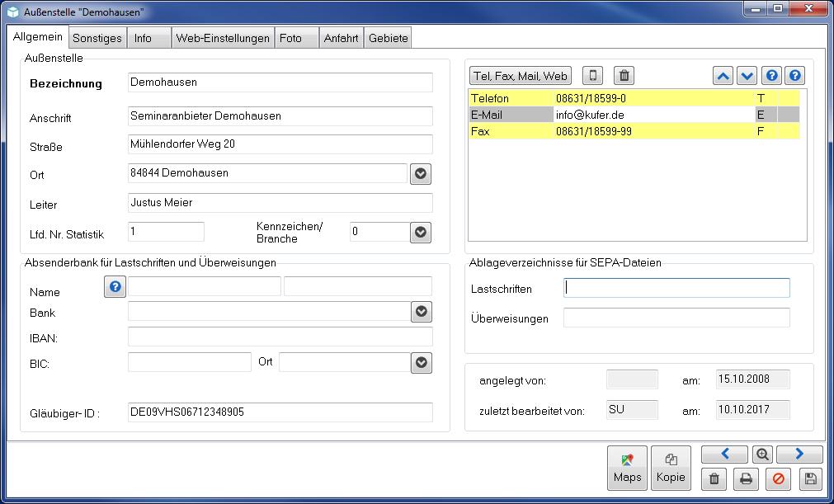Click the BIC input field
The image size is (834, 504).
point(190,362)
